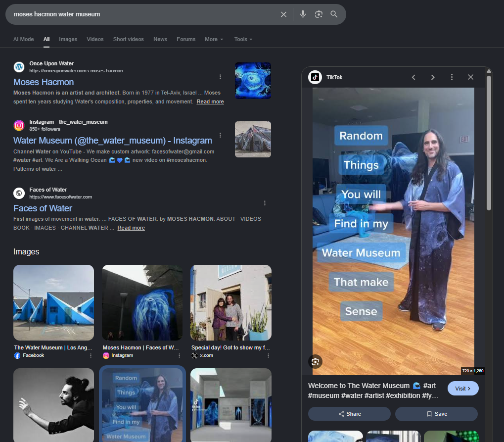Switch to AI Mode tab

23,39
